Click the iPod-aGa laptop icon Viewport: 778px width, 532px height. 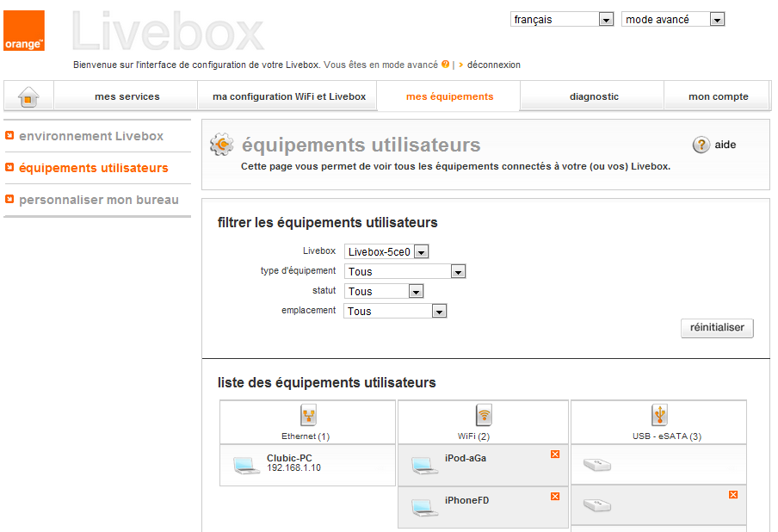coord(425,466)
